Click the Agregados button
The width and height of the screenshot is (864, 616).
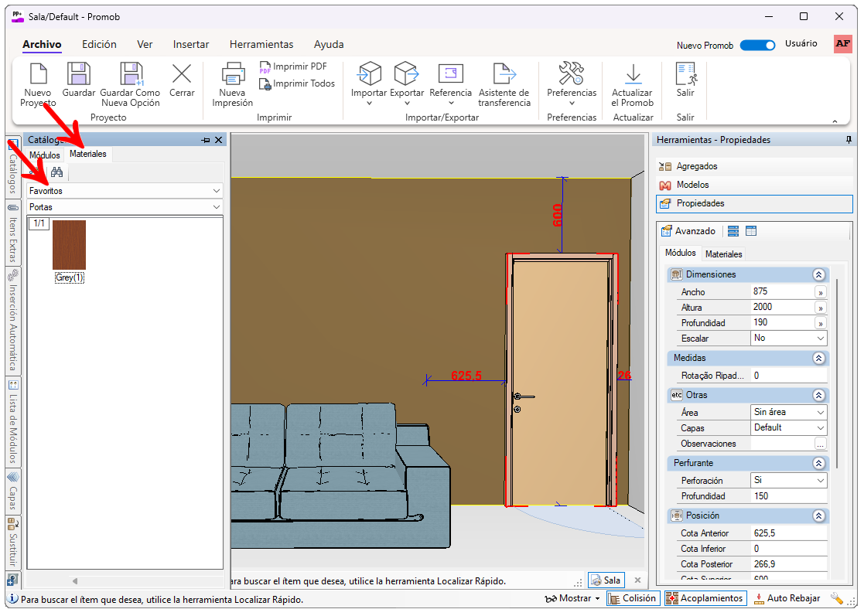pos(696,166)
